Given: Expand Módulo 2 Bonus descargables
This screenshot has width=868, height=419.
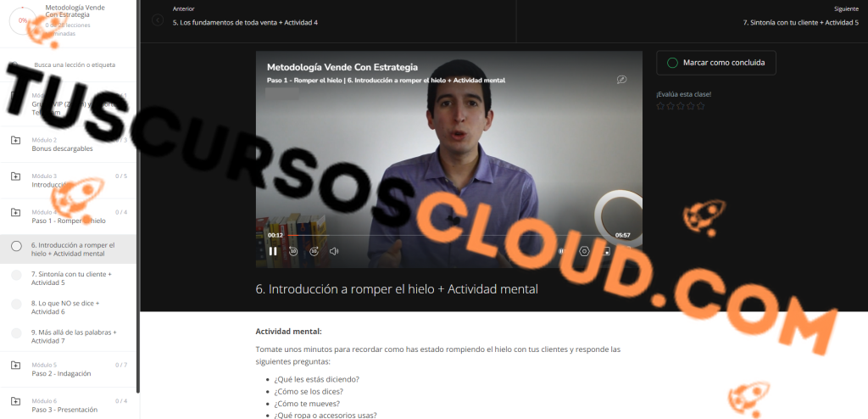Looking at the screenshot, I should pos(68,145).
